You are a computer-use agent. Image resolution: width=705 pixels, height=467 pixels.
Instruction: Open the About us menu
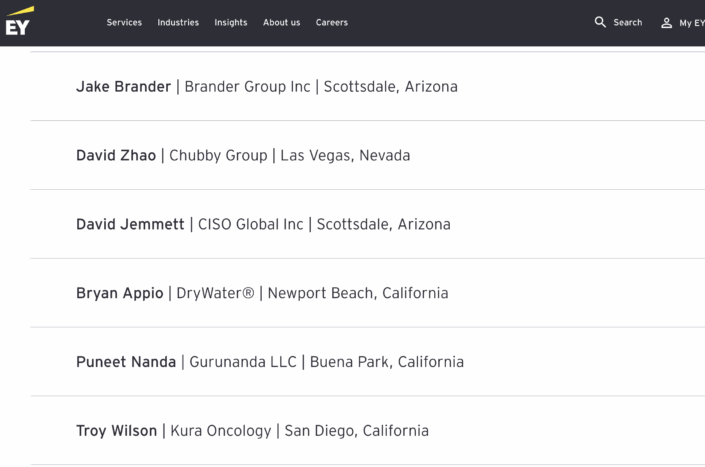pos(281,23)
